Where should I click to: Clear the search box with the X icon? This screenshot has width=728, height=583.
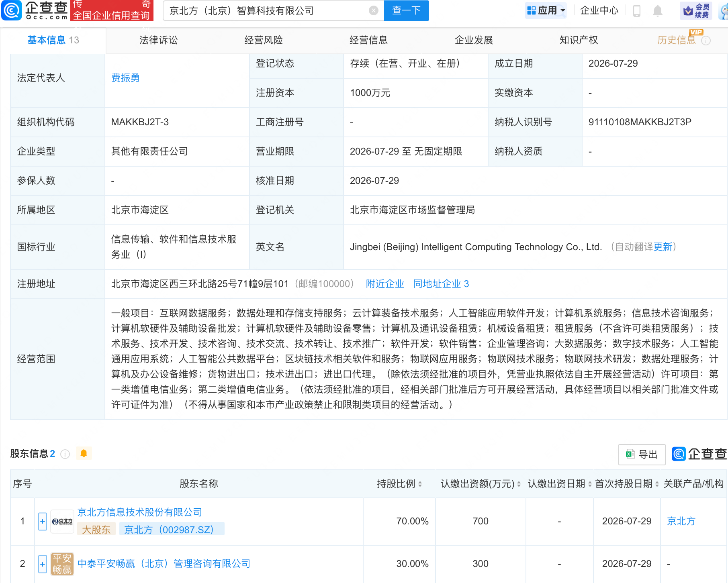point(374,10)
